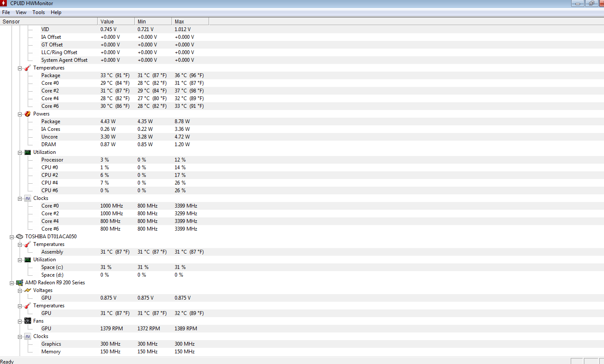Click the CPUID HWMonitor title bar app icon
Viewport: 604px width, 364px height.
(3, 3)
